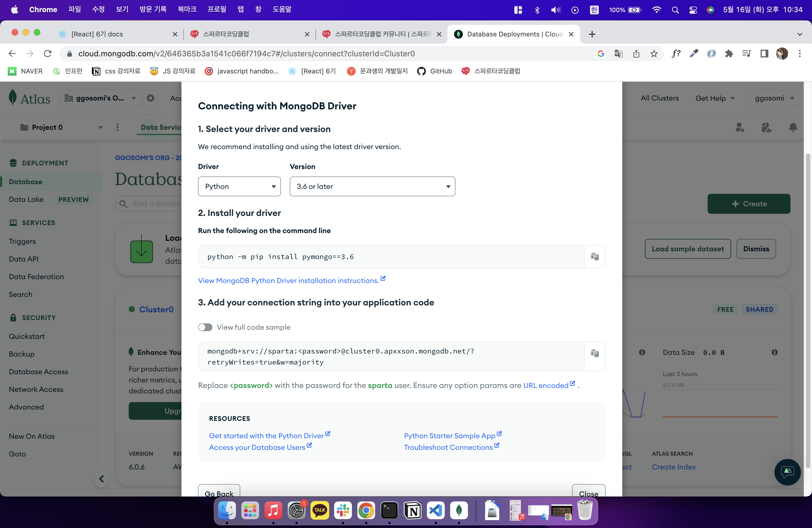Open Spotlight search in the menu bar
The height and width of the screenshot is (528, 812).
pos(675,10)
